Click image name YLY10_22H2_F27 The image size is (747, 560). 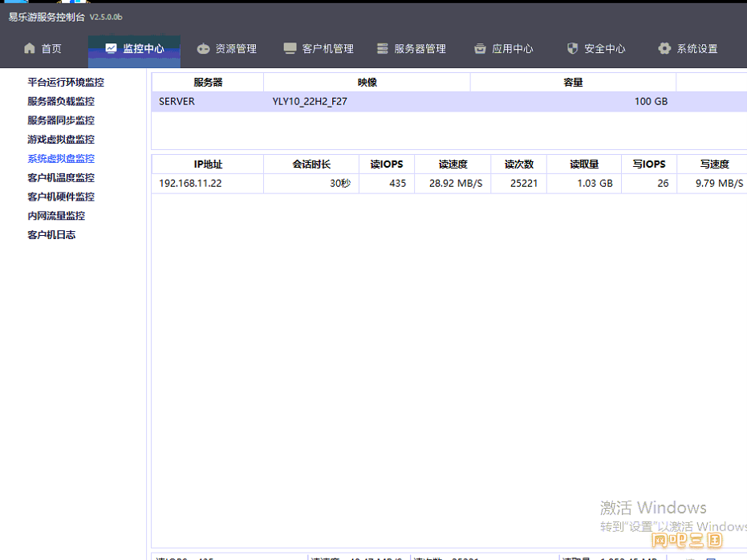(310, 101)
